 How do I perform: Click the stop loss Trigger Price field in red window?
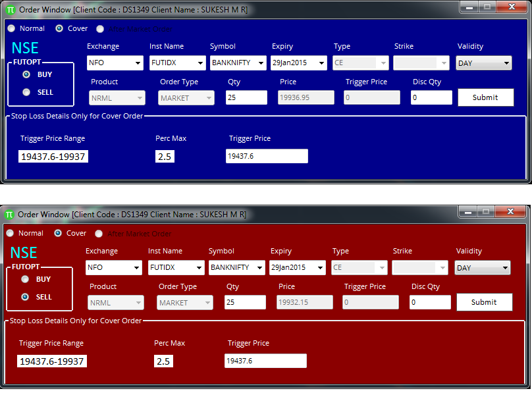pyautogui.click(x=265, y=361)
